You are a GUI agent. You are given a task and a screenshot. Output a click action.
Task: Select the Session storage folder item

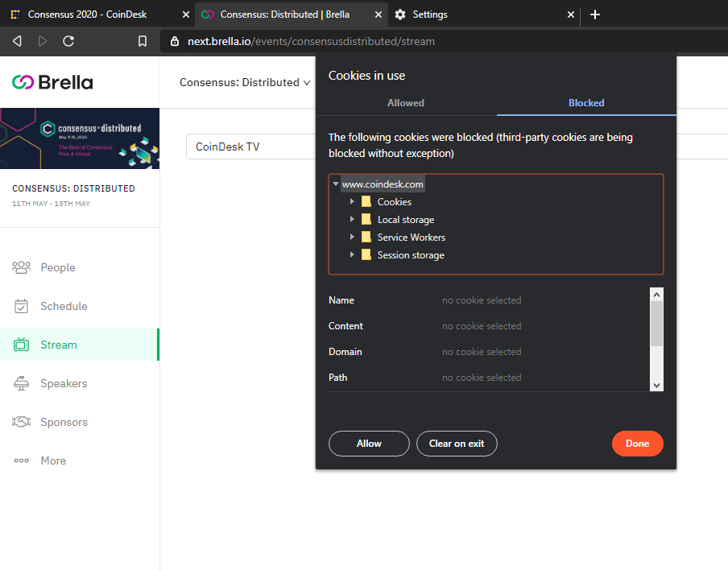(403, 255)
